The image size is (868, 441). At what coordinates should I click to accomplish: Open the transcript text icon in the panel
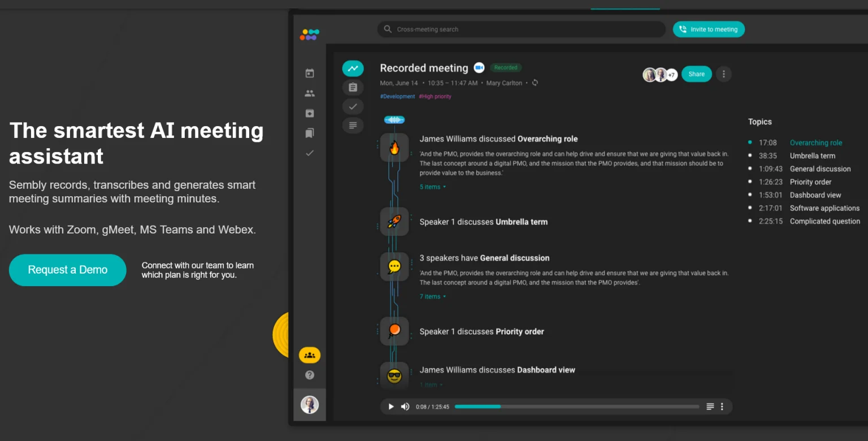click(353, 125)
